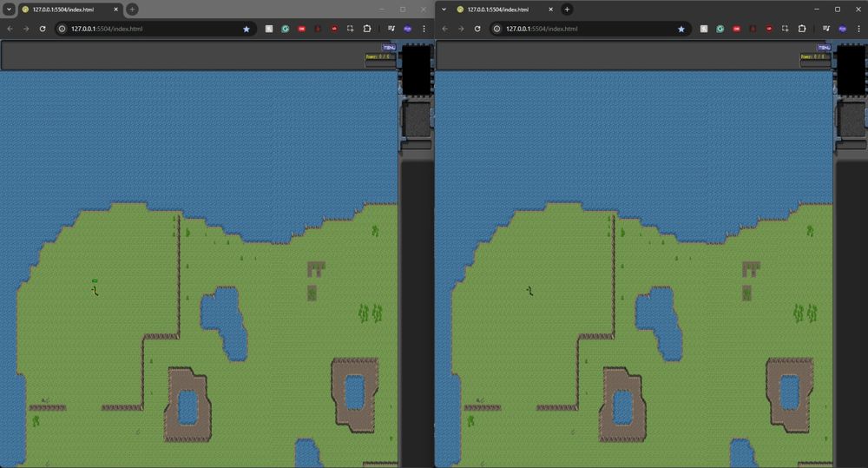
Task: Click the black minimap in right game
Action: click(x=852, y=69)
